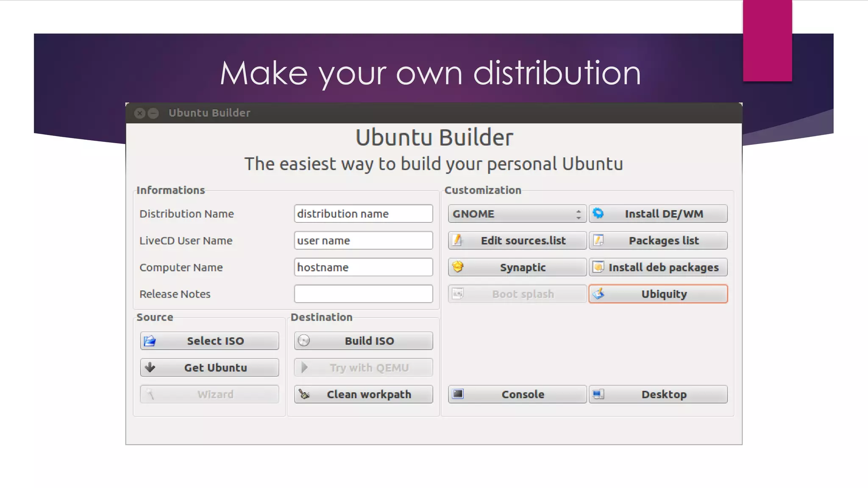
Task: Focus the Distribution Name input field
Action: pyautogui.click(x=364, y=213)
